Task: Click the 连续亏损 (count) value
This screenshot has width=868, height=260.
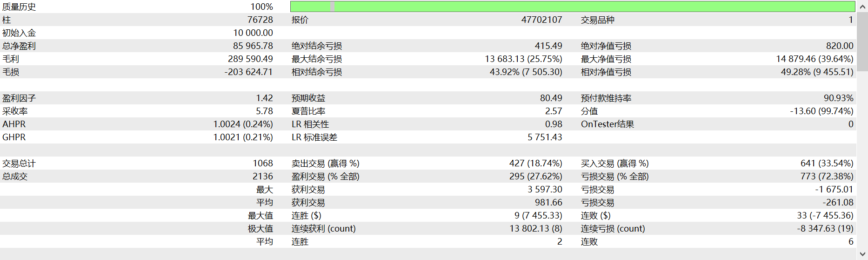Action: click(x=825, y=229)
